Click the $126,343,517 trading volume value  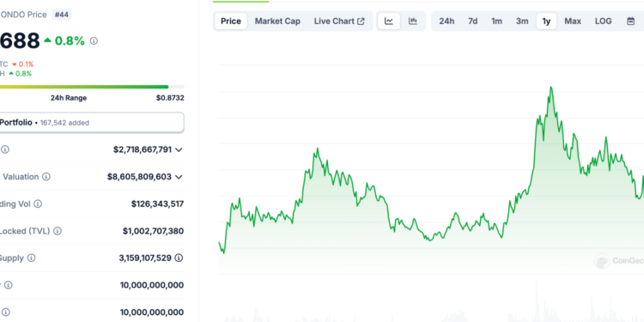157,204
